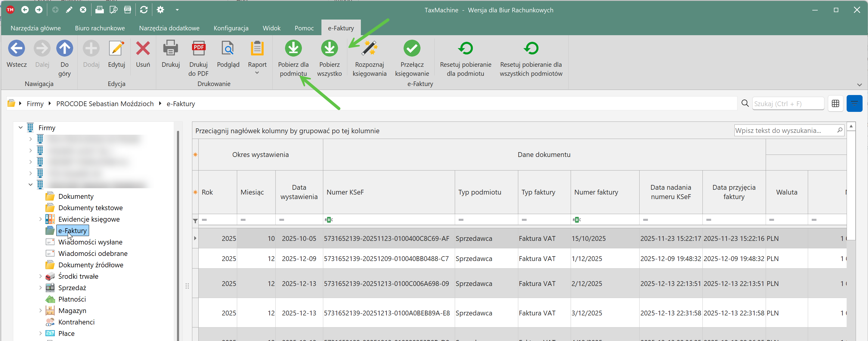
Task: Click the funnel filter row icon
Action: coord(195,220)
